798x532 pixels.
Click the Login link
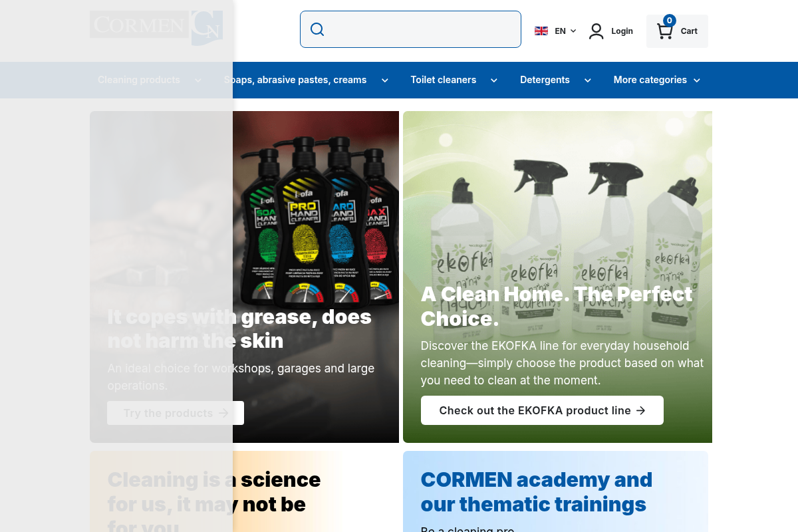coord(622,31)
